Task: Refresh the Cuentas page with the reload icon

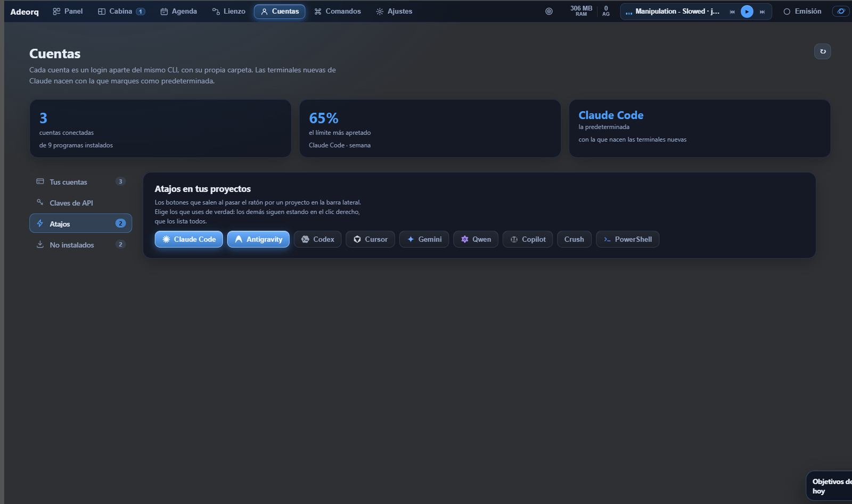Action: click(823, 52)
